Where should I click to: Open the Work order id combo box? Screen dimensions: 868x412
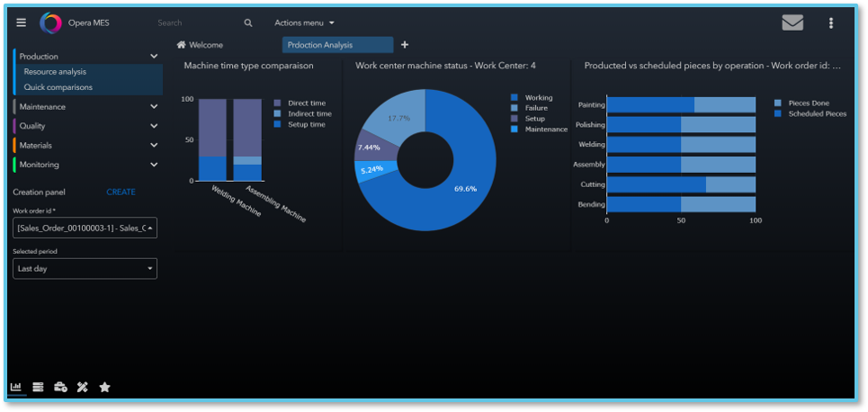[85, 228]
